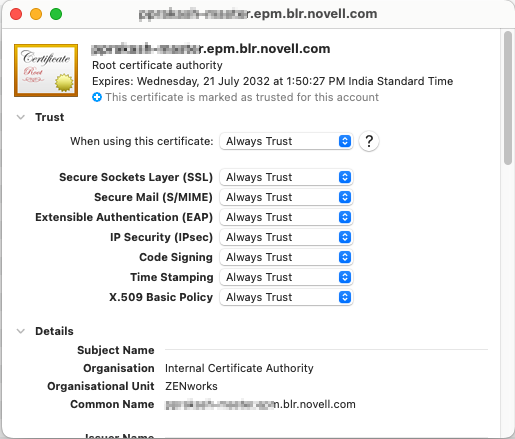The width and height of the screenshot is (515, 439).
Task: Click the window title ending epm.blr.novell.com
Action: (x=258, y=14)
